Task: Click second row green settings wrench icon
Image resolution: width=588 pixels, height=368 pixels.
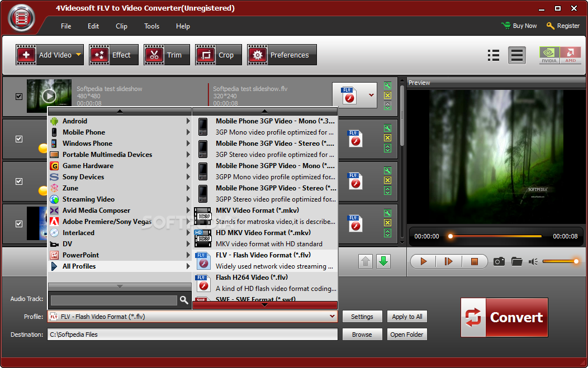Action: (387, 128)
